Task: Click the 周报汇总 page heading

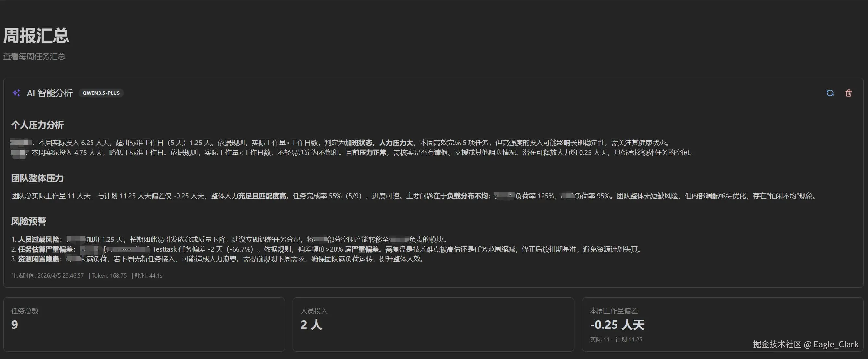Action: 36,35
